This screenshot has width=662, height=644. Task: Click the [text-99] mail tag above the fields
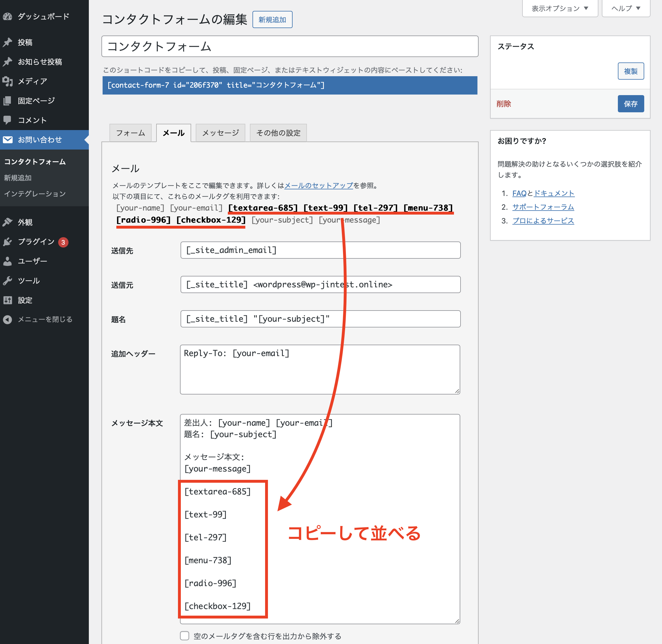pyautogui.click(x=326, y=208)
